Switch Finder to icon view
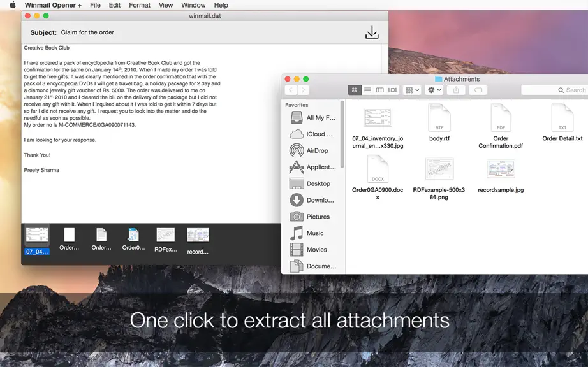This screenshot has width=588, height=367. tap(355, 90)
